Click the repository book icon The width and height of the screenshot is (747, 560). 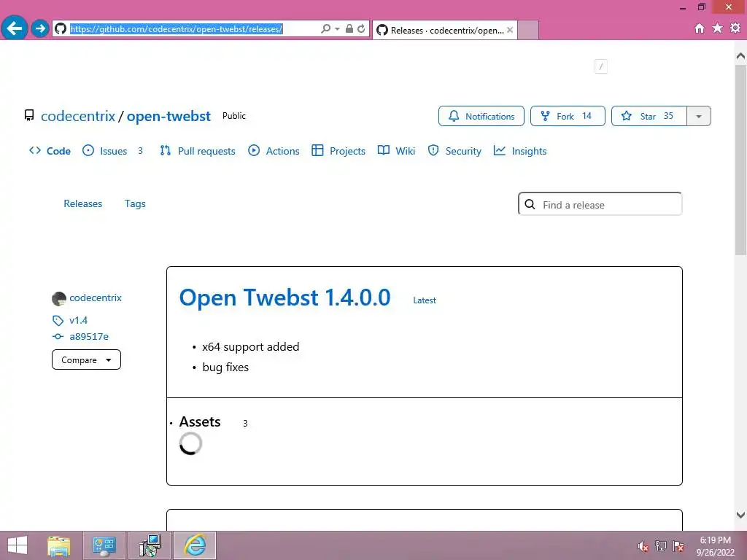pos(29,116)
